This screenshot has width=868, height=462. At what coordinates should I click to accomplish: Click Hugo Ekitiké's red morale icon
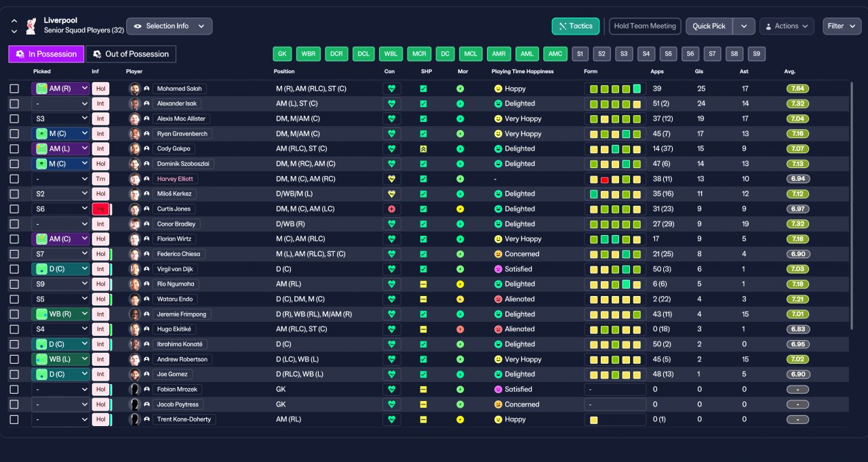coord(460,329)
